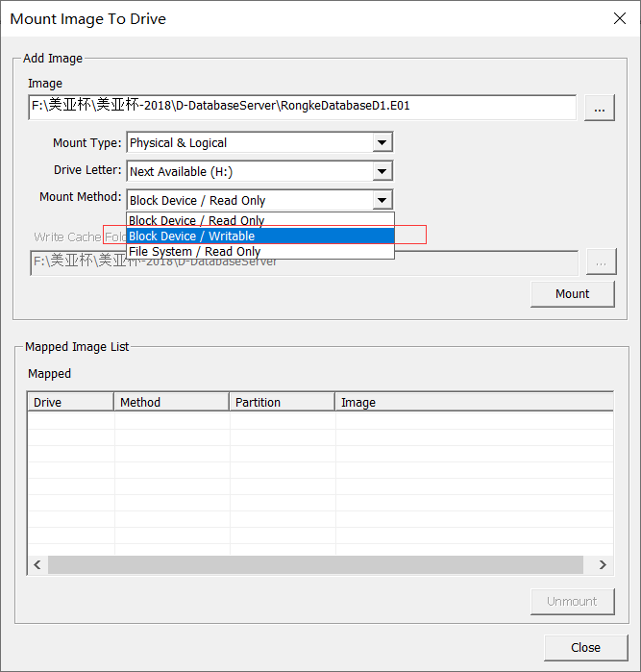
Task: Click inside the Image file path field
Action: pyautogui.click(x=302, y=107)
